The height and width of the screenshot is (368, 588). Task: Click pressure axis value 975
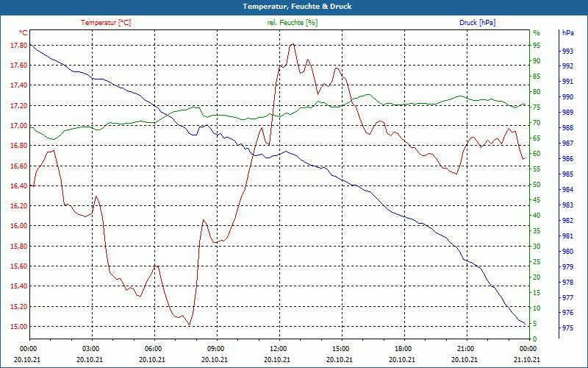[567, 328]
